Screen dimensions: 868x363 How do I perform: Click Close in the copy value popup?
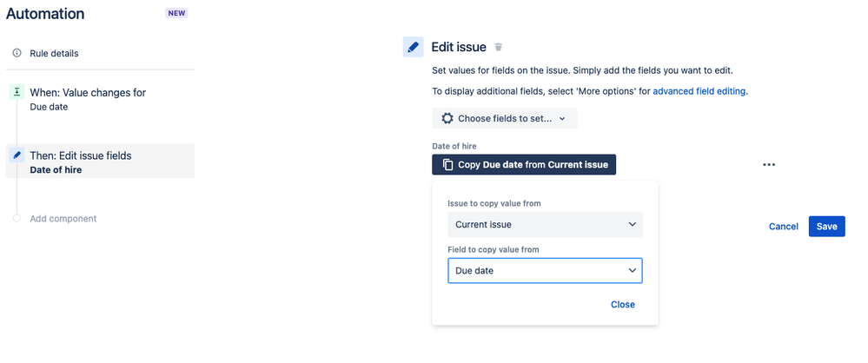[x=622, y=304]
